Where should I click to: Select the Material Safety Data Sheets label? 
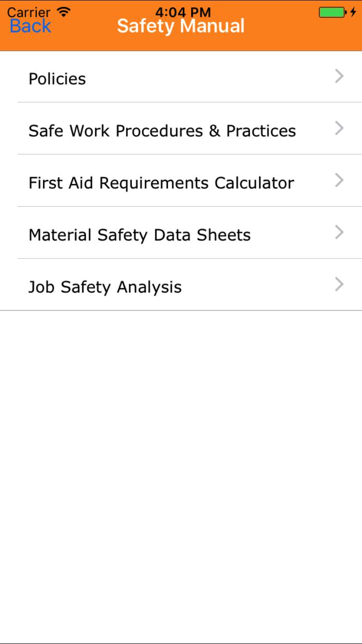pyautogui.click(x=139, y=235)
